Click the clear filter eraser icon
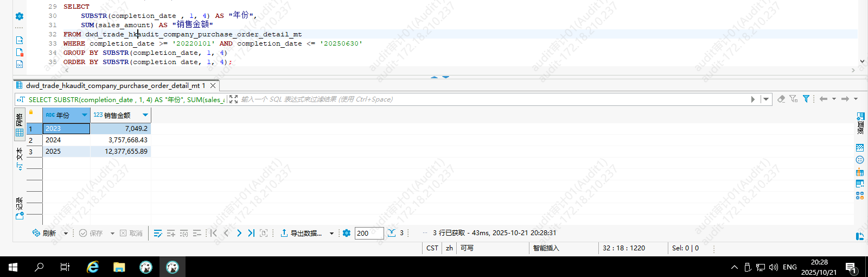 click(781, 99)
